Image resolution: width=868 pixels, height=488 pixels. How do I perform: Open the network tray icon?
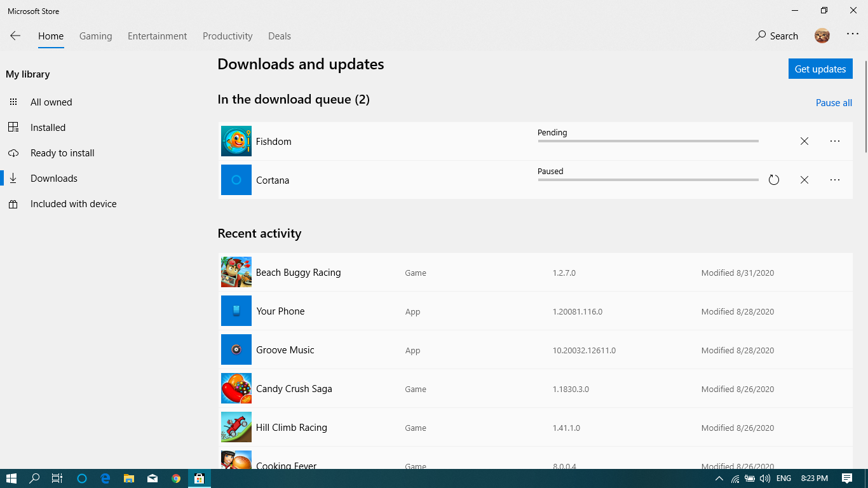tap(735, 478)
